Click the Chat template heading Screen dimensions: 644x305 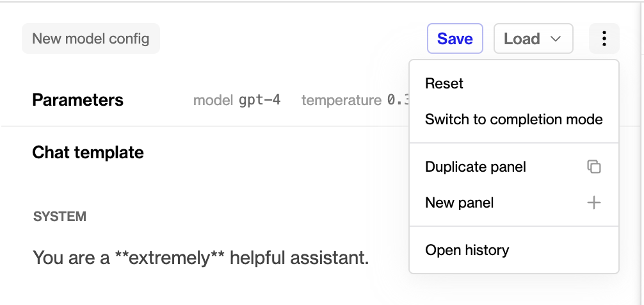pos(88,152)
